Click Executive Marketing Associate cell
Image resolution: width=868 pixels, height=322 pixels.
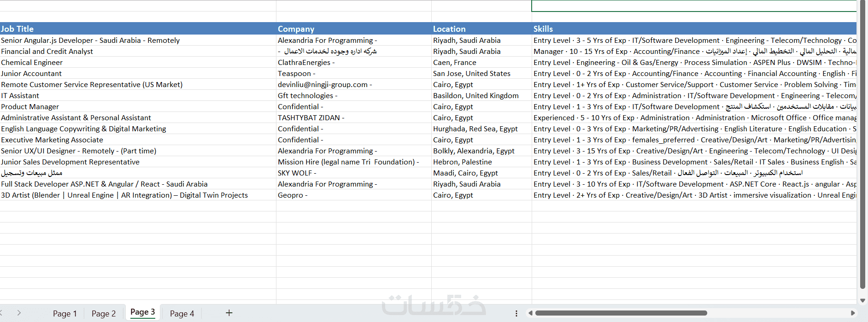coord(138,140)
